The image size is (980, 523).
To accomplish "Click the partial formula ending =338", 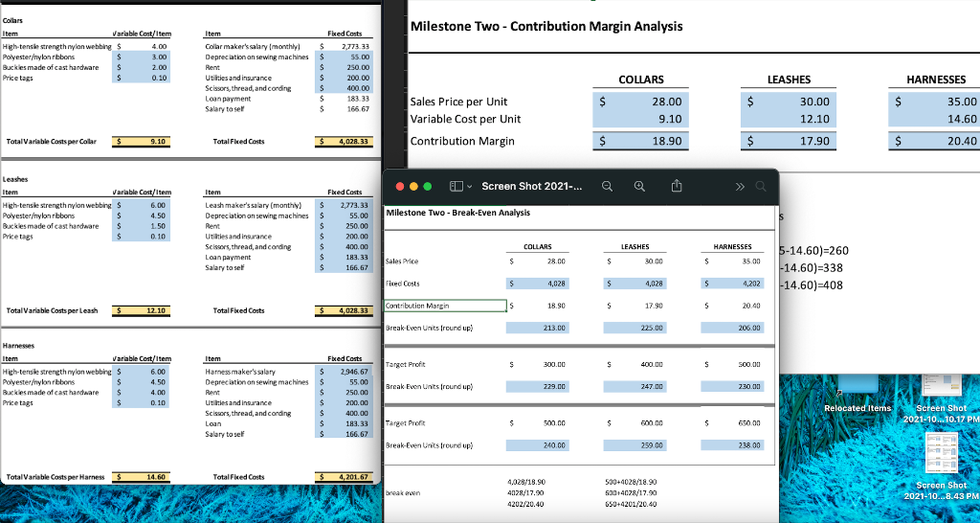I will (x=812, y=268).
